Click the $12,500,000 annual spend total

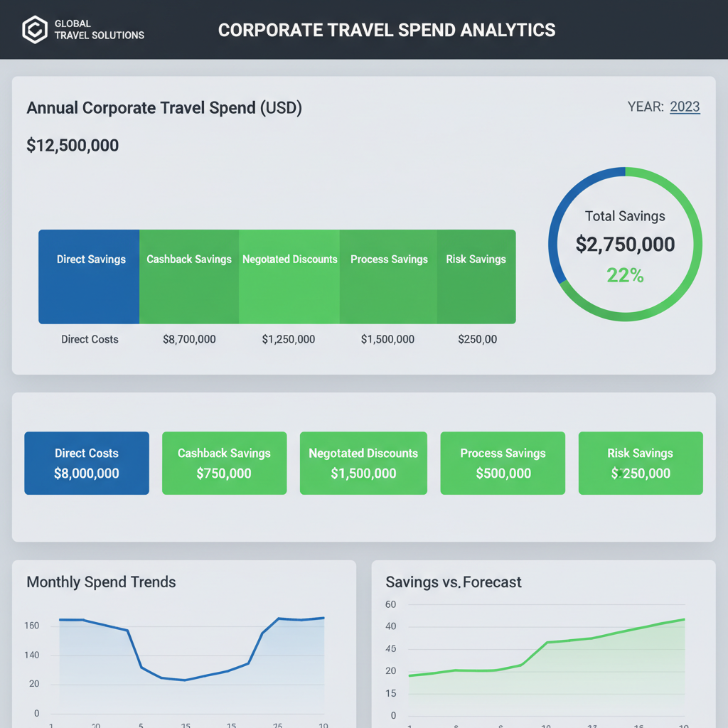73,146
